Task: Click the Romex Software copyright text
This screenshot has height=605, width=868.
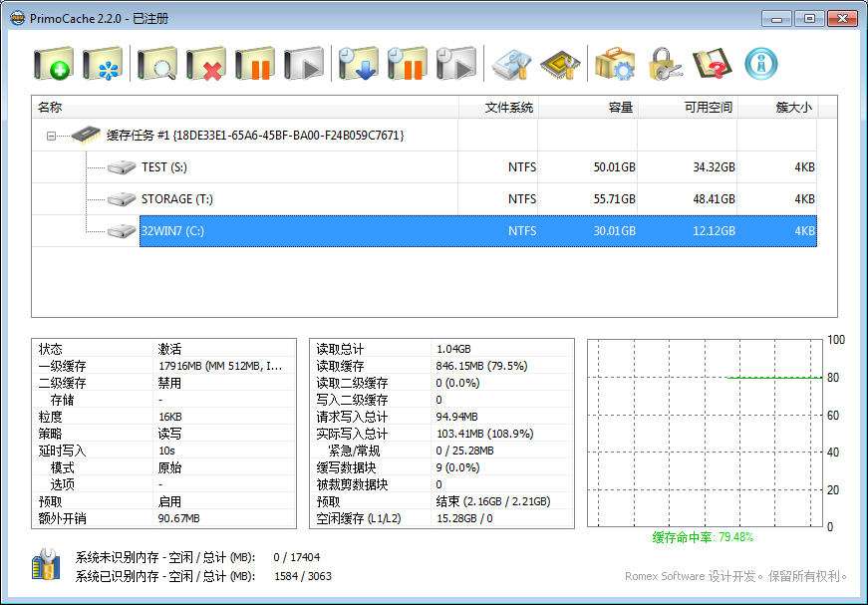Action: click(735, 576)
